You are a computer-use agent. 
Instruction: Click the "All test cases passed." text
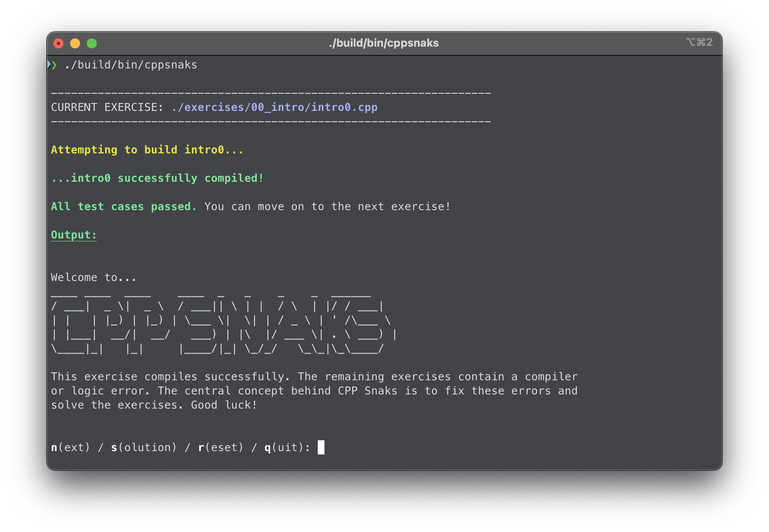tap(123, 207)
